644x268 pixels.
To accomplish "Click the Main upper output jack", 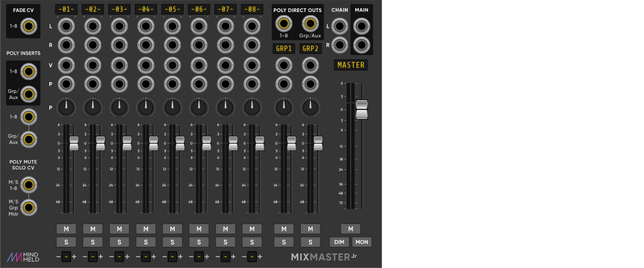I will 362,26.
